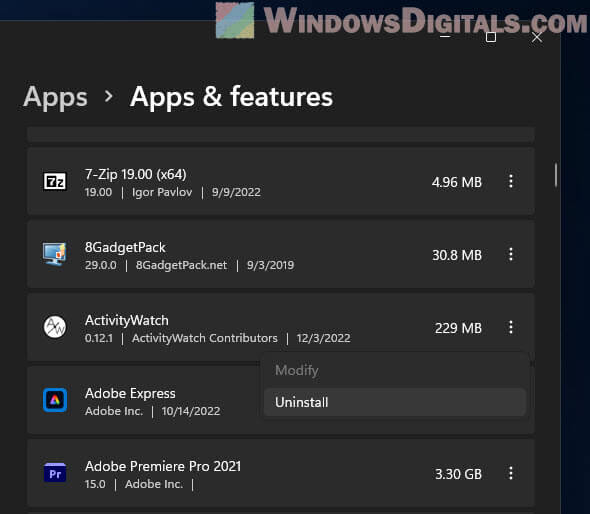
Task: Click the 8GadgetPack app icon
Action: pyautogui.click(x=55, y=254)
